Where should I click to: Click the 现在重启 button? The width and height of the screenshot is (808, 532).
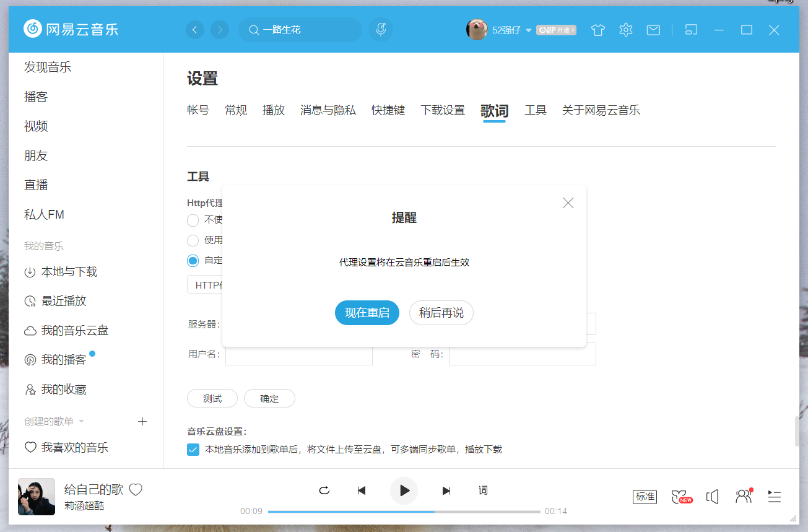pos(367,313)
